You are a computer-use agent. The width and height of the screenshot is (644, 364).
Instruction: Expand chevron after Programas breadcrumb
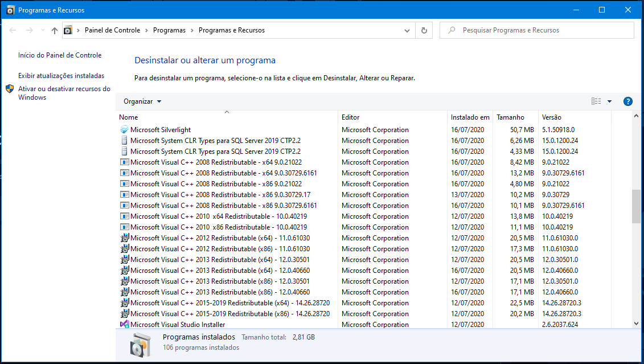[x=192, y=30]
